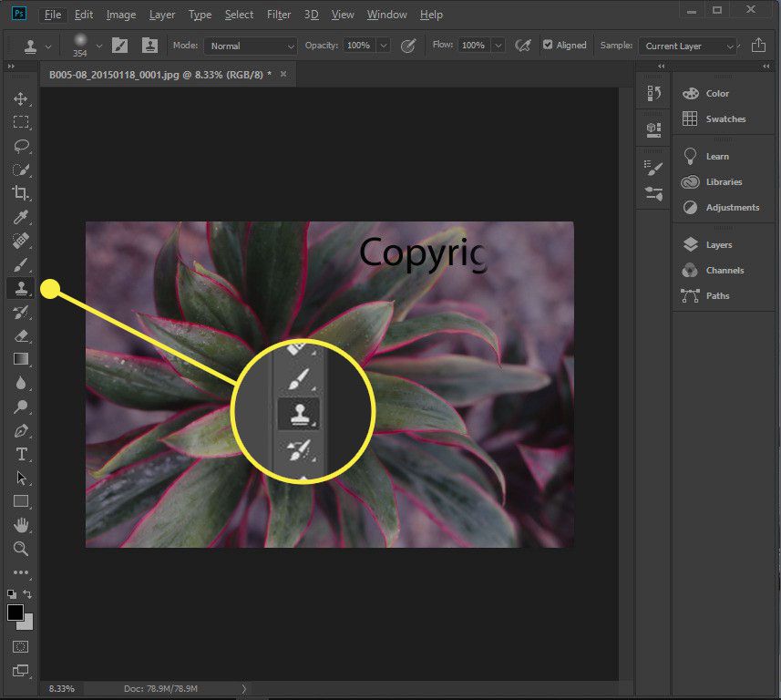Select the Eyedropper tool
The image size is (781, 700).
click(20, 217)
